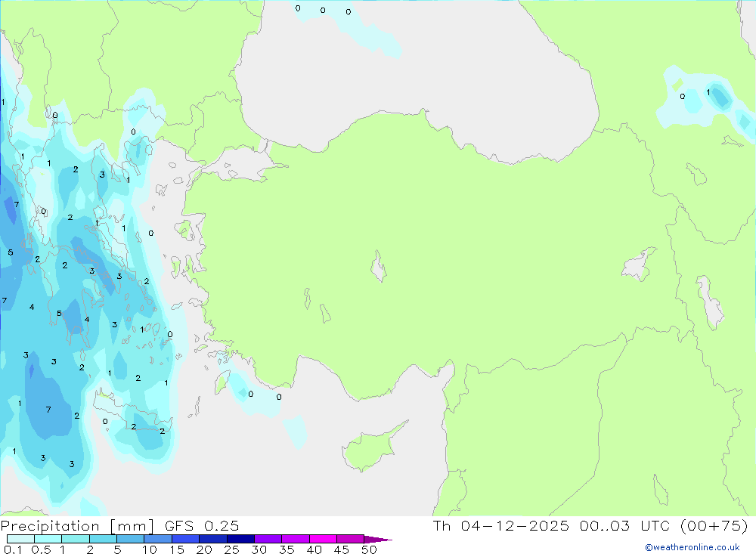This screenshot has height=554, width=756.
Task: Choose the 30–35 mm purple legend swatch
Action: tap(268, 539)
